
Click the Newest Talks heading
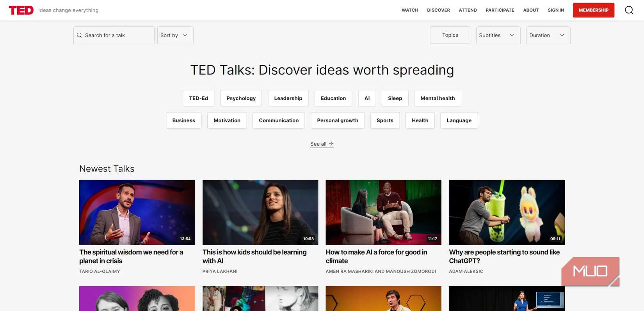point(107,169)
